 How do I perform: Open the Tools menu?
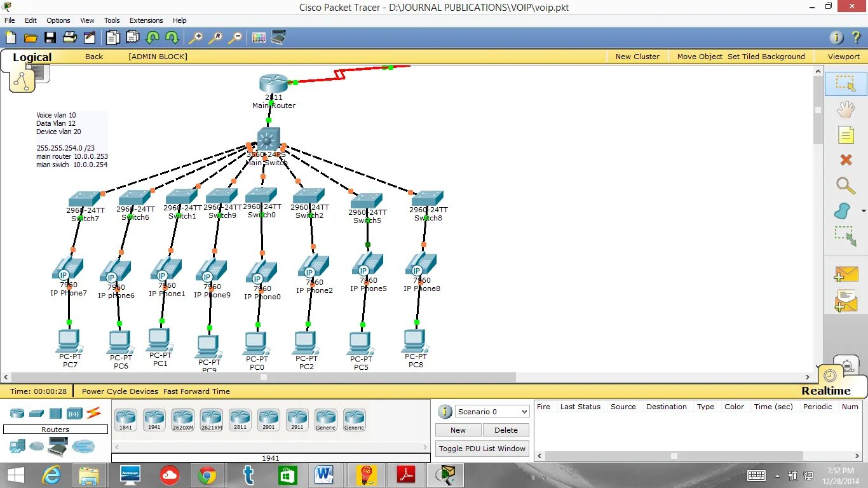112,20
